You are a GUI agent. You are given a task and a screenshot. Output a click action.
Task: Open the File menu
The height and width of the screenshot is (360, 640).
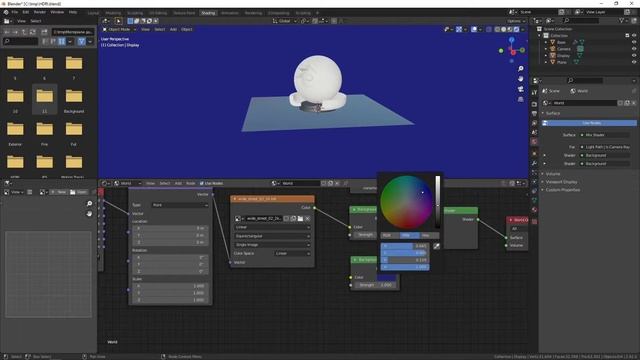[15, 12]
